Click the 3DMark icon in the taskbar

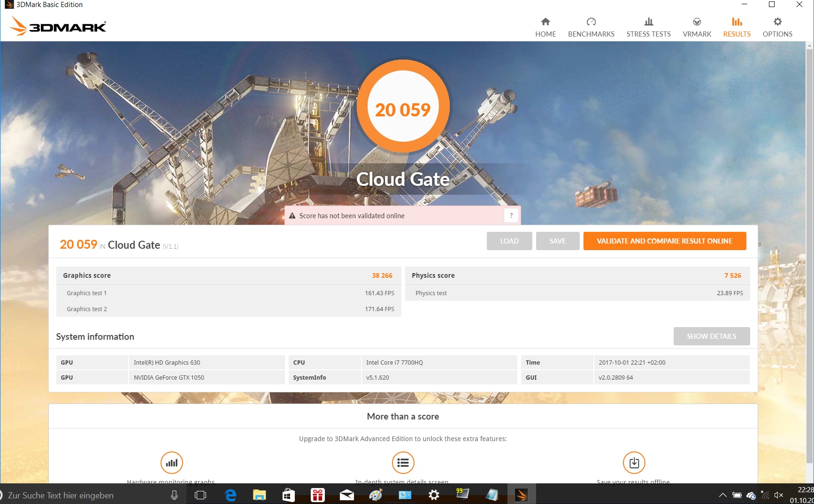(522, 495)
